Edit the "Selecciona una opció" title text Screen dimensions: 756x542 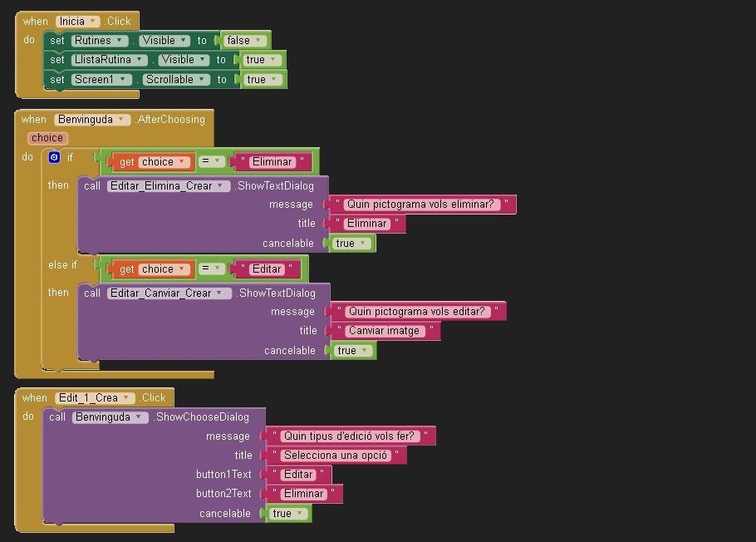tap(336, 456)
